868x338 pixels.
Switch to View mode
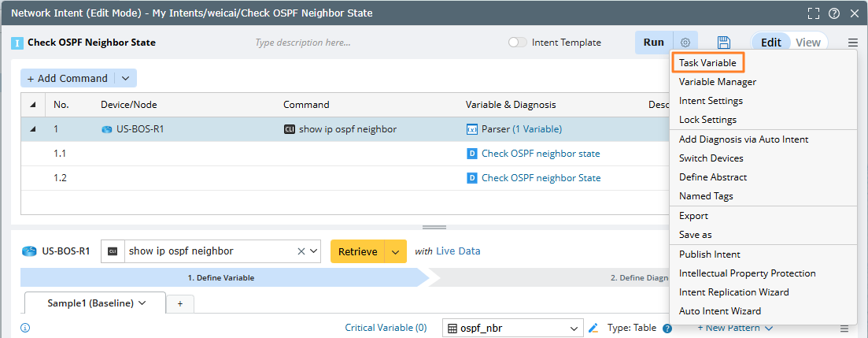point(807,43)
